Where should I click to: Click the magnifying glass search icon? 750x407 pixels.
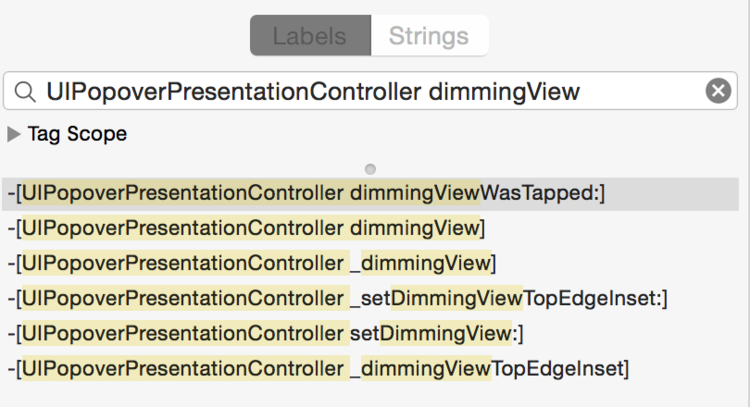(24, 91)
